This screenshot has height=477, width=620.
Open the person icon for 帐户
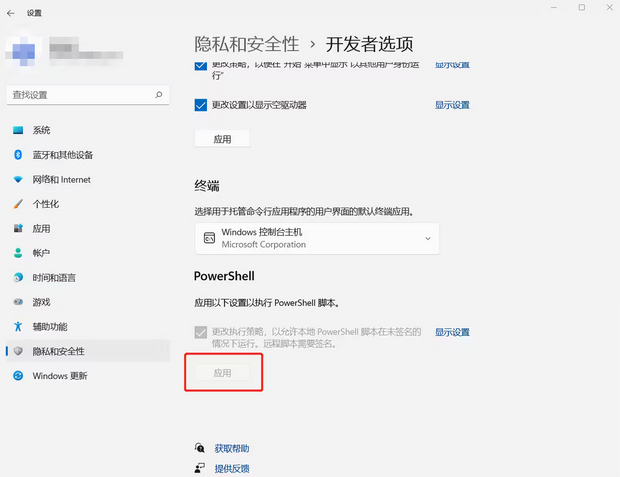18,253
